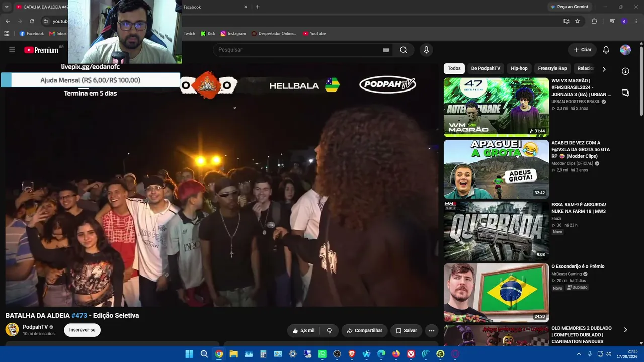Click the Salvar button
644x362 pixels.
pyautogui.click(x=406, y=330)
